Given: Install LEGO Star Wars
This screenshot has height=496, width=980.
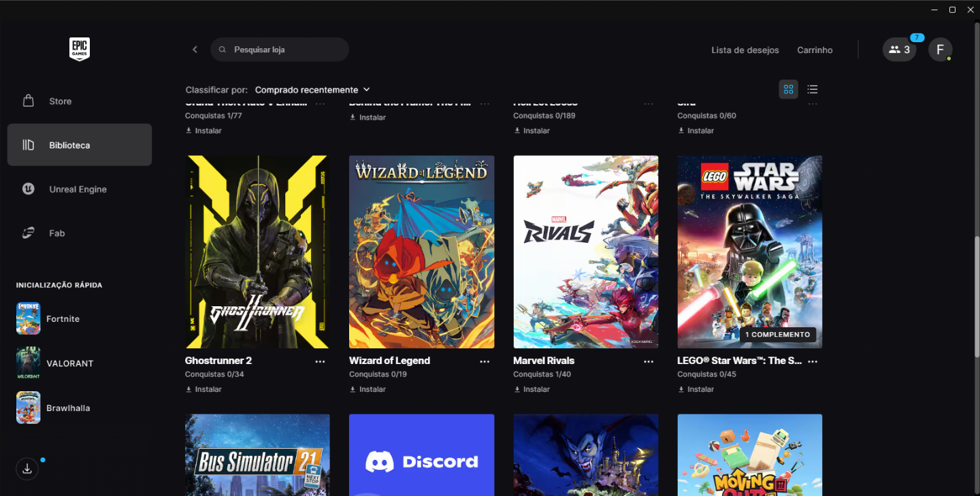Looking at the screenshot, I should tap(696, 389).
